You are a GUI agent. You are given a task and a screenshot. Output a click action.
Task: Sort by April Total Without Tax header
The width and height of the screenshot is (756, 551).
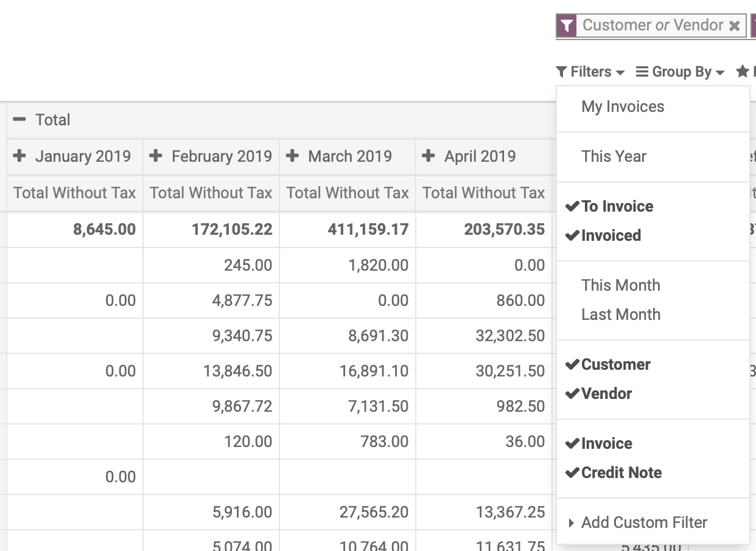pyautogui.click(x=484, y=193)
